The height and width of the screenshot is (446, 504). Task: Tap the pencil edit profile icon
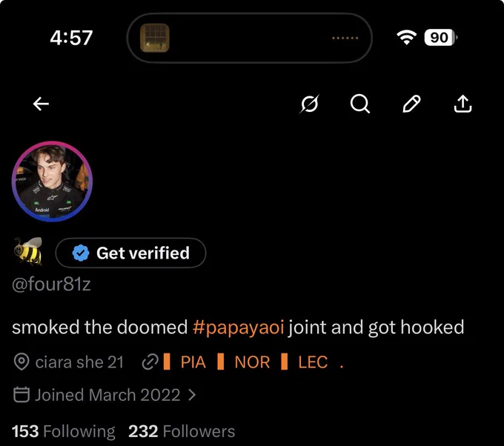411,104
